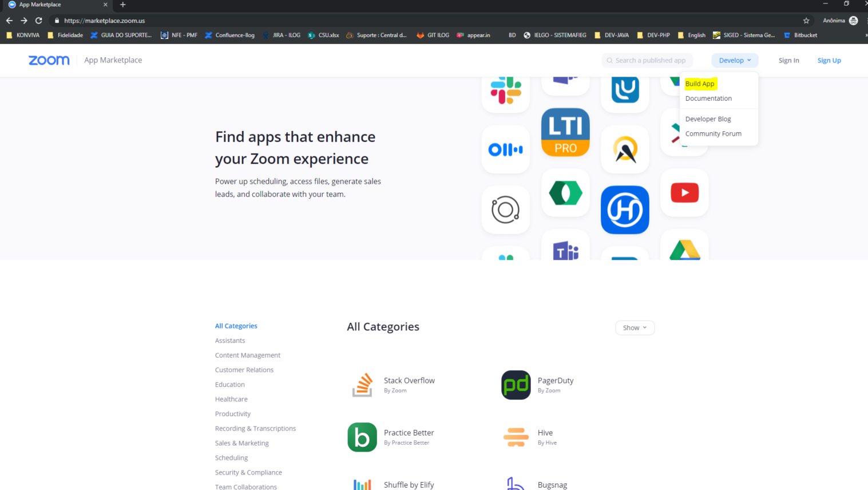868x490 pixels.
Task: Go back with browser back arrow
Action: pos(9,21)
